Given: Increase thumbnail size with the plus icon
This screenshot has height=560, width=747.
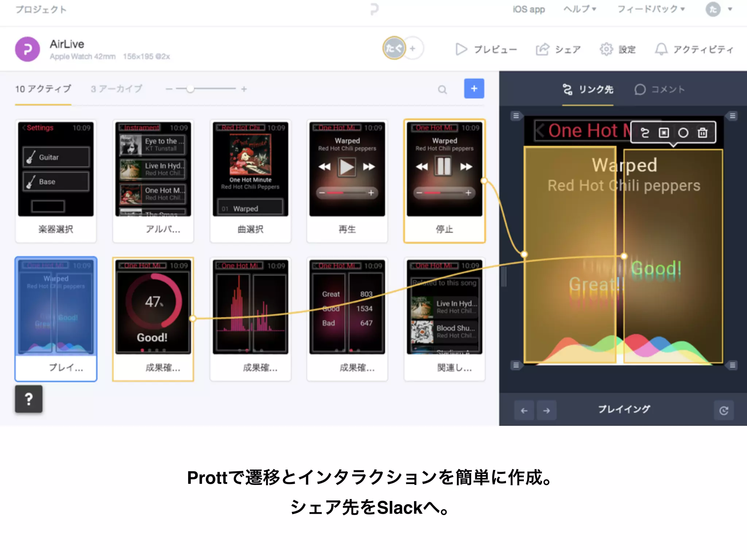Looking at the screenshot, I should pos(244,89).
